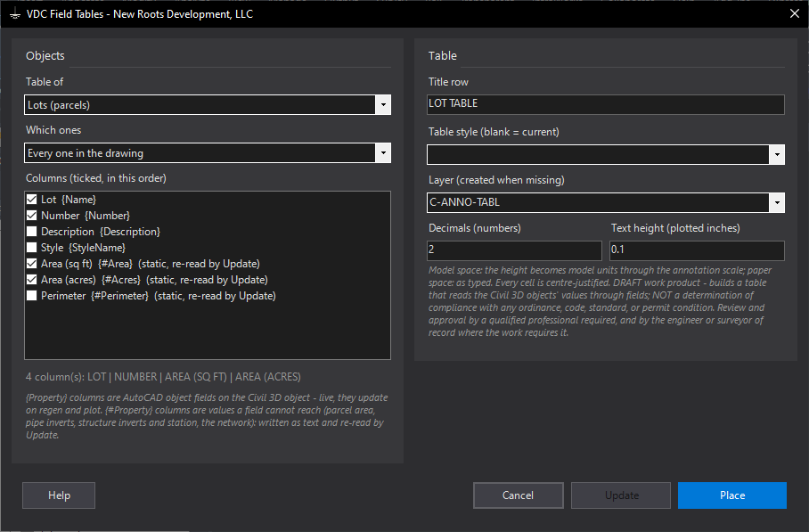Click the 'Every one in the drawing' combo box
The height and width of the screenshot is (532, 809).
pyautogui.click(x=208, y=152)
